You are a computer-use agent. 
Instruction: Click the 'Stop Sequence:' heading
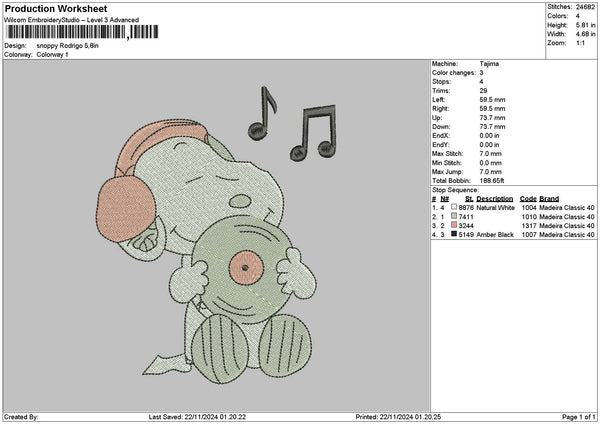pos(455,190)
